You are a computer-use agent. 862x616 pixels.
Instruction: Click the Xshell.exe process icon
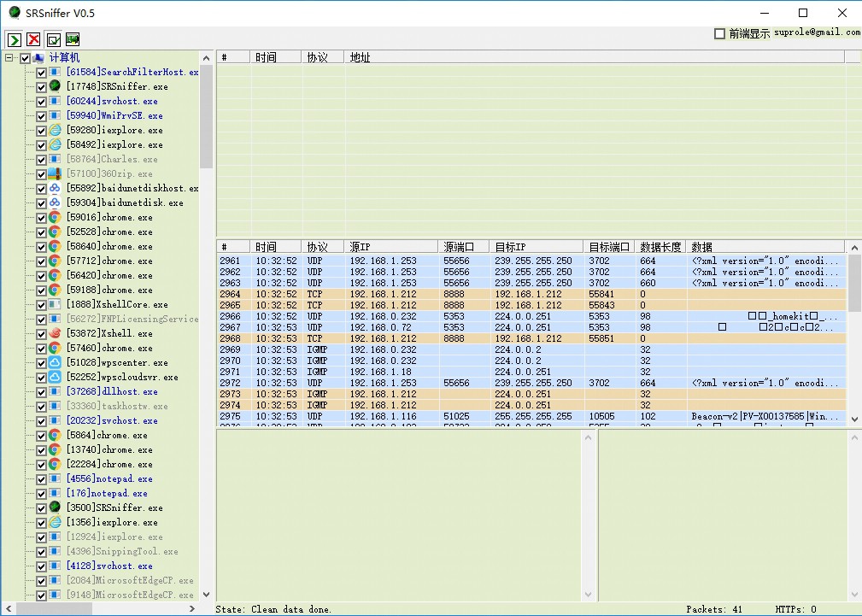[x=55, y=333]
